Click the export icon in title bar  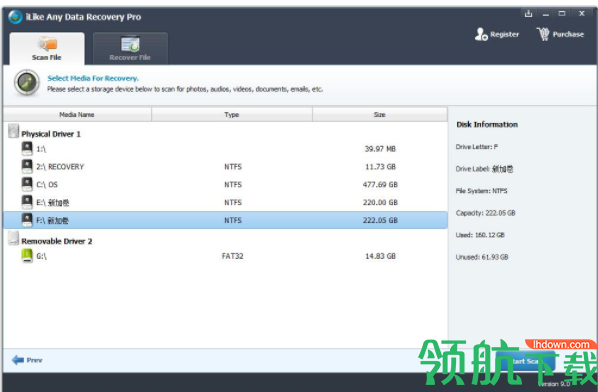click(528, 14)
